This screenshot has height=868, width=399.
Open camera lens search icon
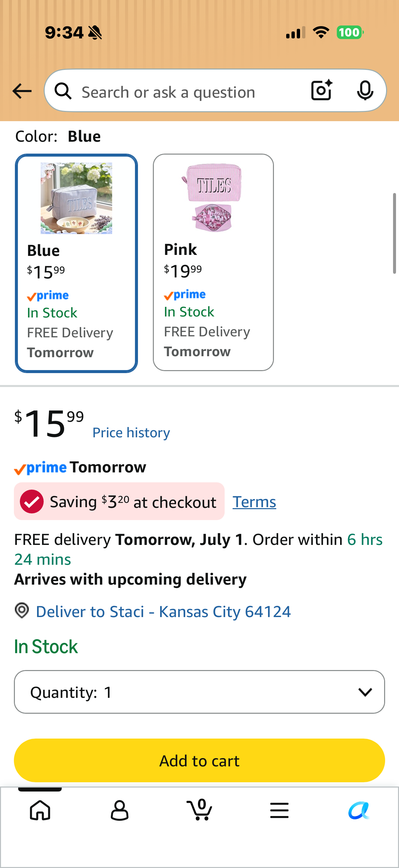(x=322, y=90)
